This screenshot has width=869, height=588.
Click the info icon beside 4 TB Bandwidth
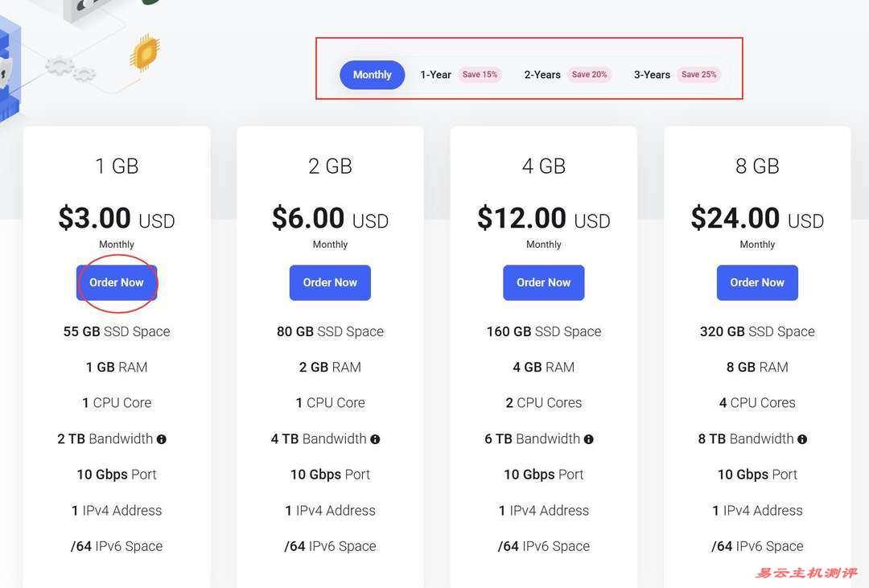click(375, 439)
